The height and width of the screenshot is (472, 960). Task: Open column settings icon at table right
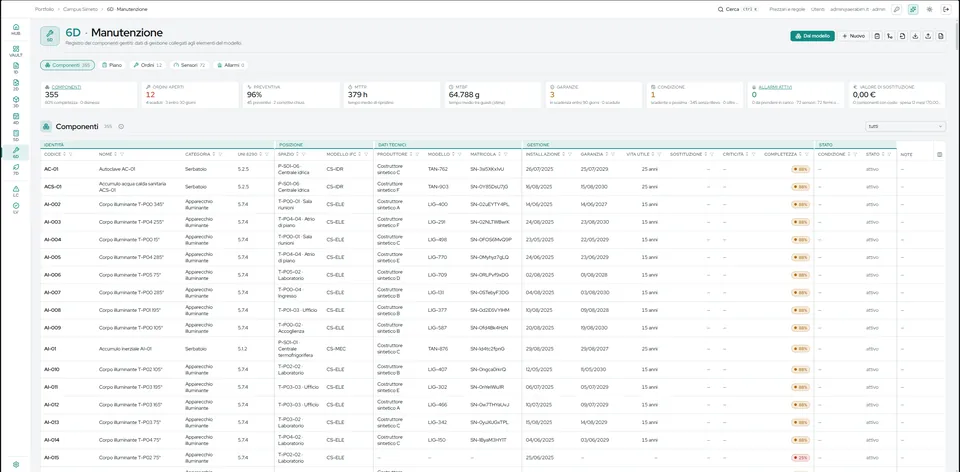[x=940, y=155]
